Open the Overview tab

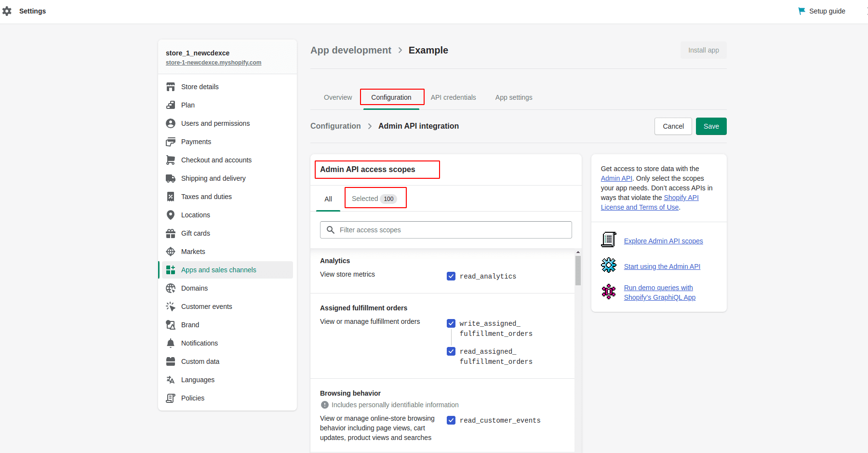[x=338, y=97]
